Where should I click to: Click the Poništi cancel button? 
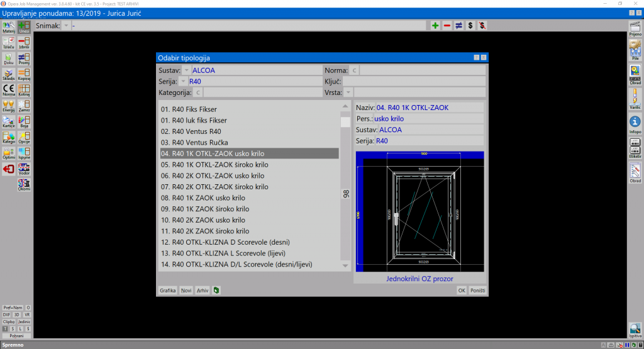click(x=478, y=291)
